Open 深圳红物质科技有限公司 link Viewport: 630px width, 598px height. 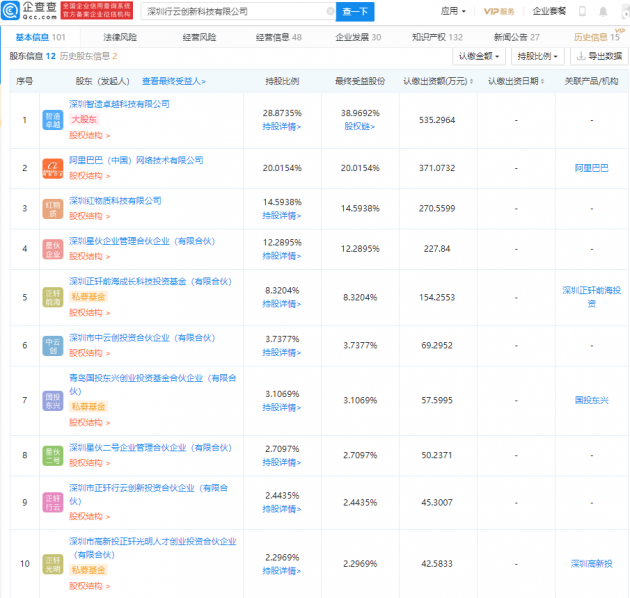115,201
